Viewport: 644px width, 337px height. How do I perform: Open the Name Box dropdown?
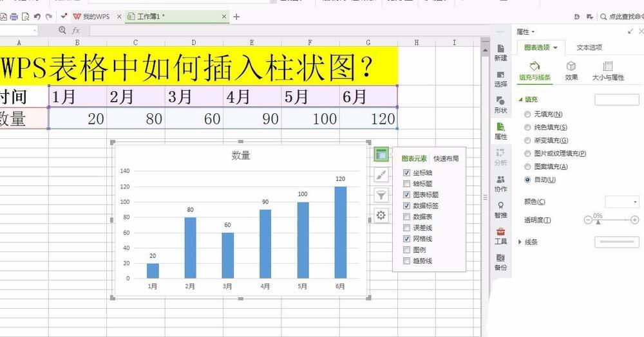(35, 30)
